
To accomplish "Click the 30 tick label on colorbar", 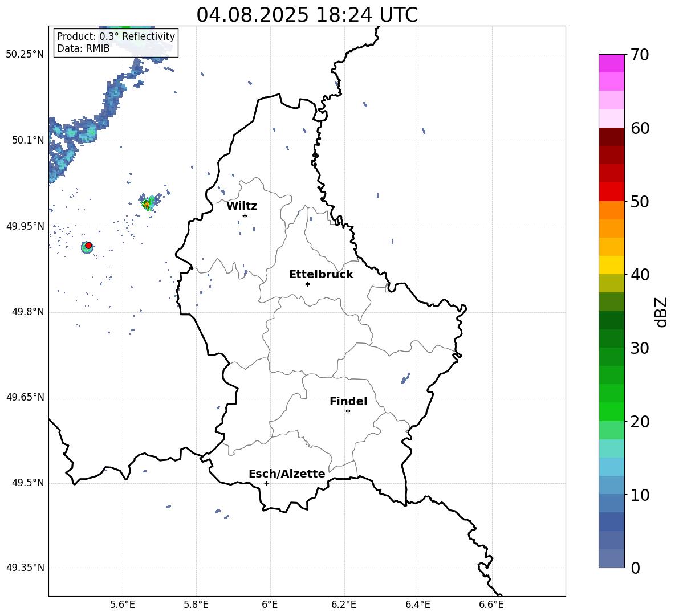I will click(639, 348).
